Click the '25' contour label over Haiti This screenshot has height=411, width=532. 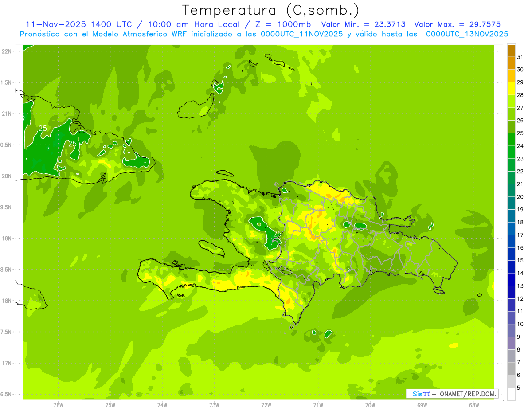coord(278,234)
